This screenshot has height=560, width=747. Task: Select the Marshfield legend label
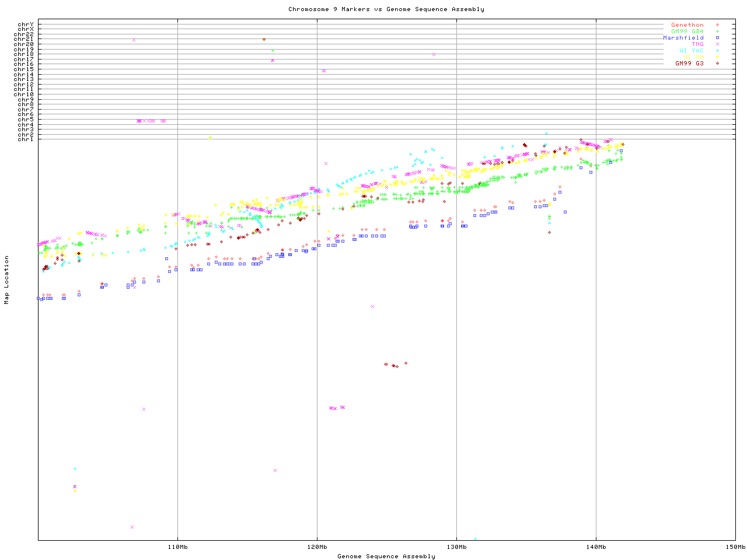coord(683,38)
